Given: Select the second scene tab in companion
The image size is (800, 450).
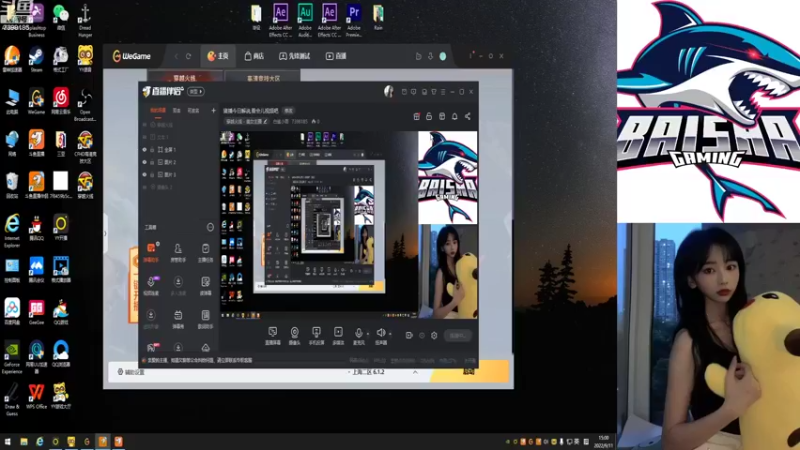Looking at the screenshot, I should click(177, 110).
